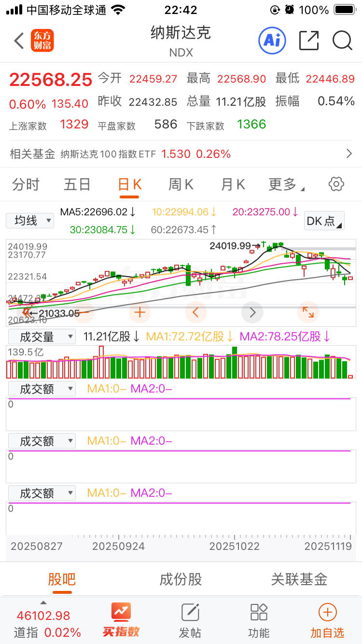Tap the zoom in plus chart button
Image resolution: width=362 pixels, height=644 pixels.
(140, 312)
